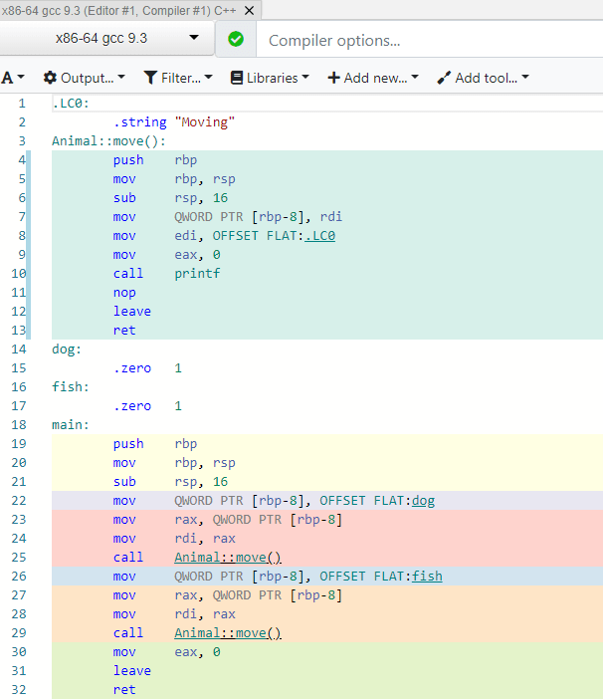Select the x86-64 gcc 9.3 compiler tab
Image resolution: width=603 pixels, height=700 pixels.
point(119,10)
